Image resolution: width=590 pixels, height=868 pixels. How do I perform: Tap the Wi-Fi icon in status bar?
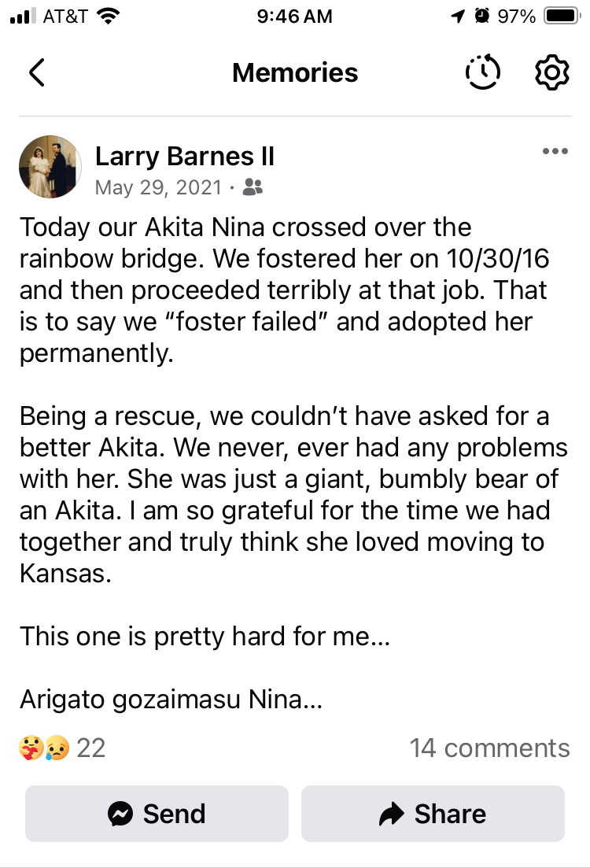point(109,16)
